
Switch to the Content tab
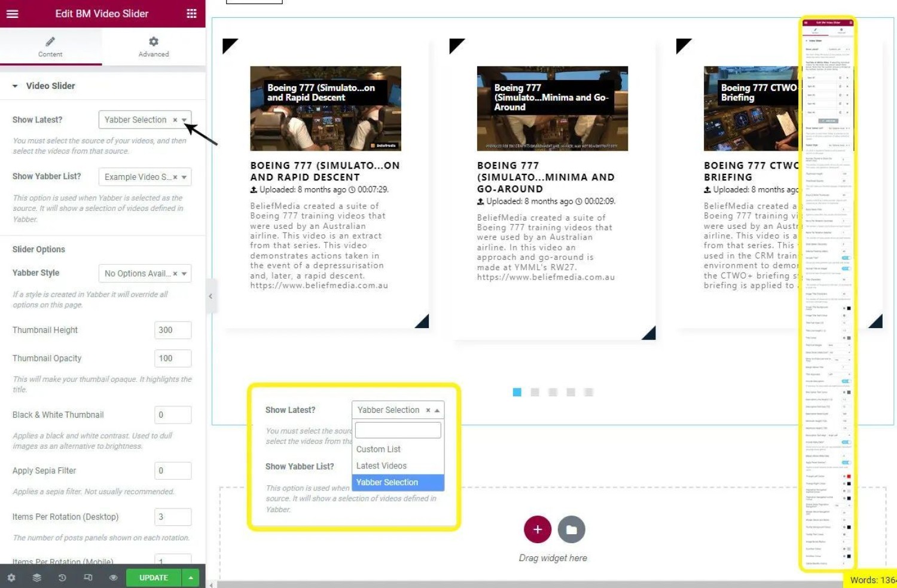[50, 47]
